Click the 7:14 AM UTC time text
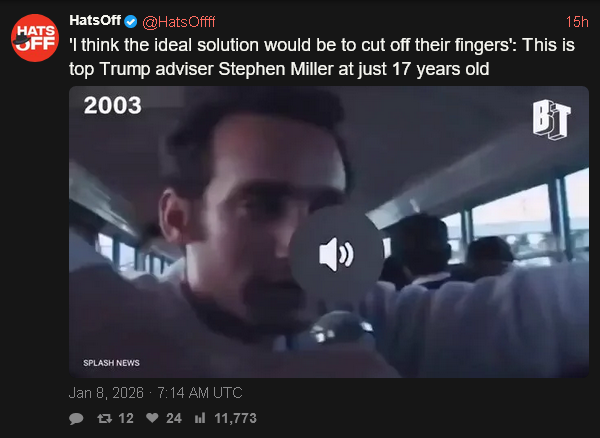Image resolution: width=600 pixels, height=438 pixels. (200, 393)
